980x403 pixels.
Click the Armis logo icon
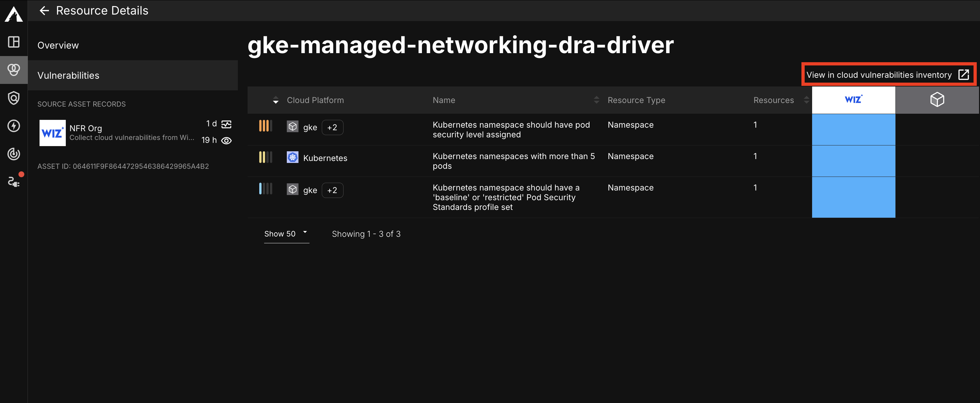pyautogui.click(x=14, y=14)
